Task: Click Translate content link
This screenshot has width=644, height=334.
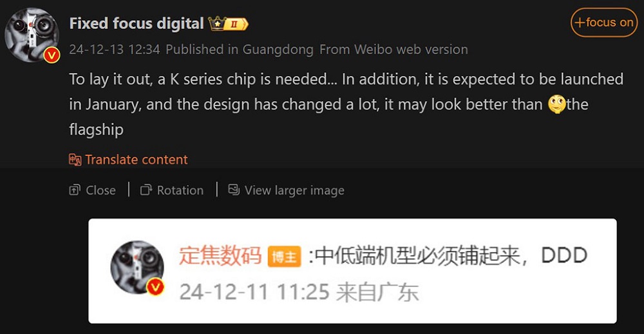Action: pyautogui.click(x=137, y=160)
